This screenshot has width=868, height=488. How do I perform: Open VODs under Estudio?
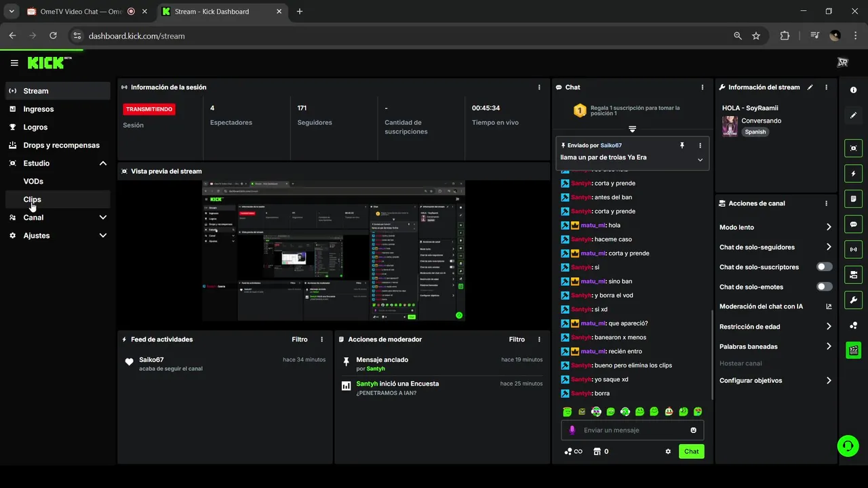pyautogui.click(x=58, y=182)
